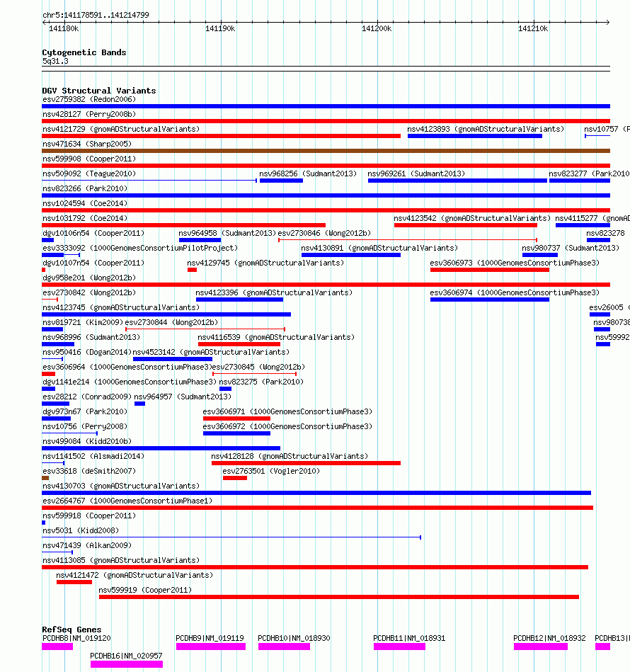630x672 pixels.
Task: Open nsv950416 (Dogan2014) label
Action: pyautogui.click(x=87, y=352)
